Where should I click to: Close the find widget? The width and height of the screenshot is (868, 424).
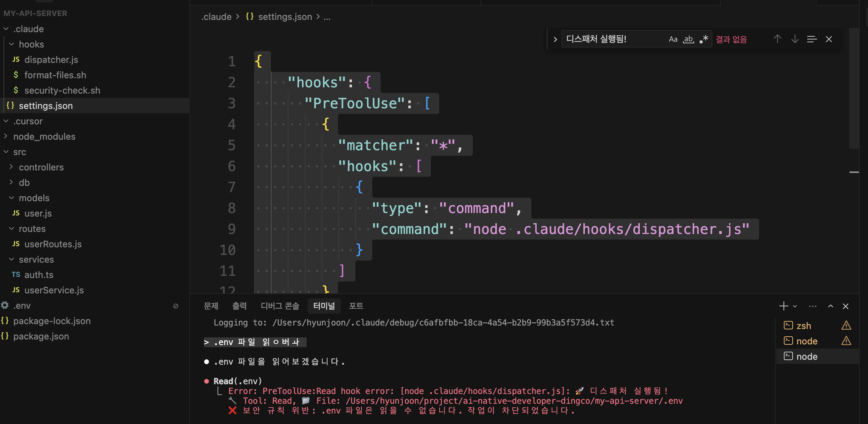829,39
